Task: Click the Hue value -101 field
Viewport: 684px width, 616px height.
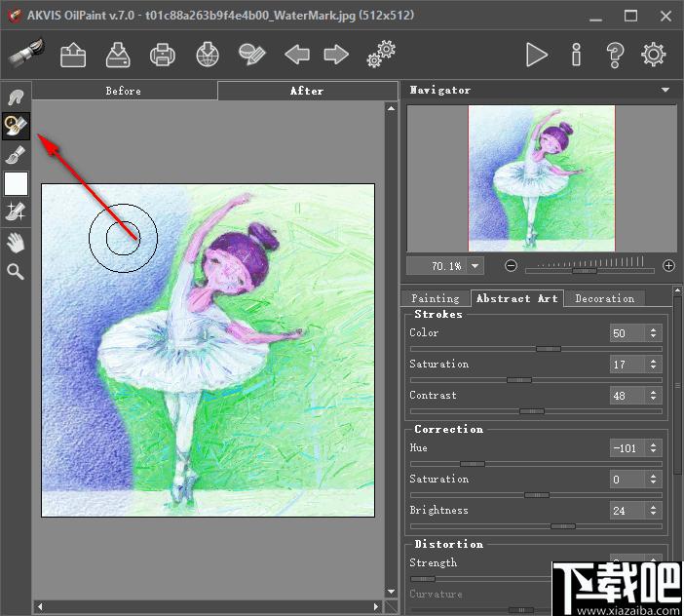Action: tap(627, 448)
